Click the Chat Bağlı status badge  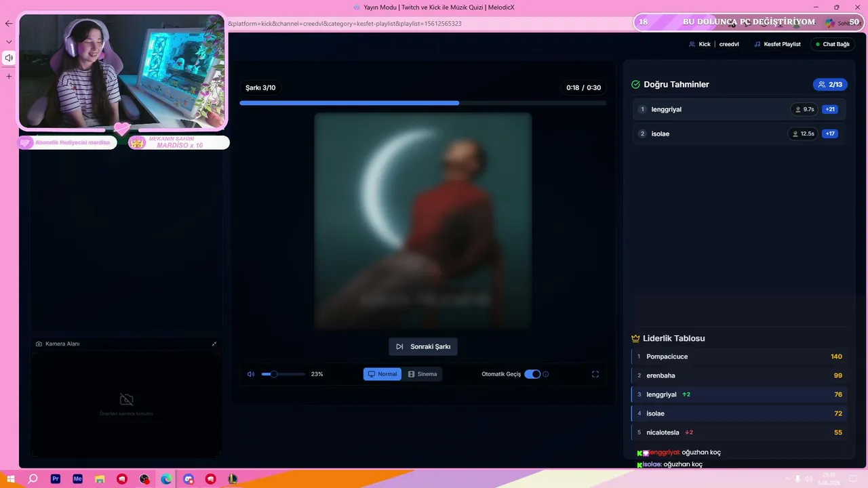(833, 44)
